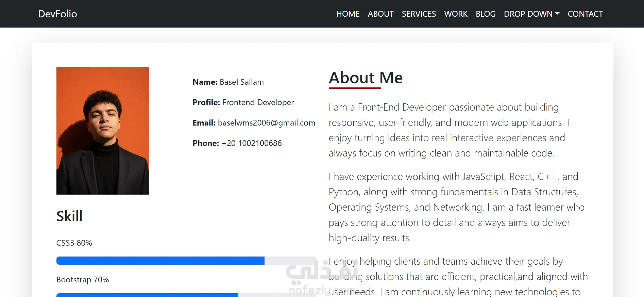Click the Bootstrap 70% skill label

[x=83, y=280]
